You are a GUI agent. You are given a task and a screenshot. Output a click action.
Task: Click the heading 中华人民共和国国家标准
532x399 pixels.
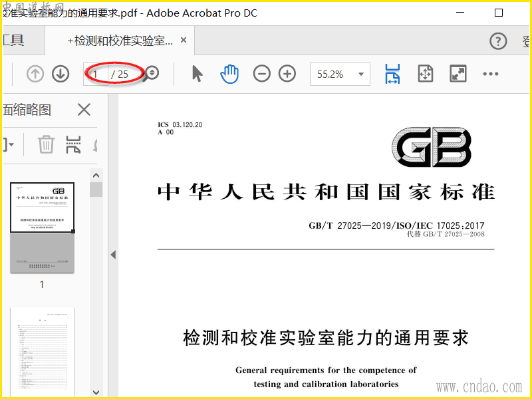[326, 192]
